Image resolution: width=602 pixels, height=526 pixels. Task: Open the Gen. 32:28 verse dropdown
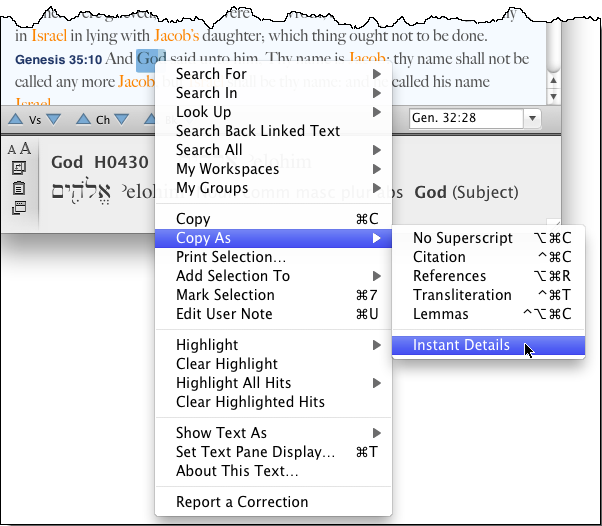[x=532, y=119]
